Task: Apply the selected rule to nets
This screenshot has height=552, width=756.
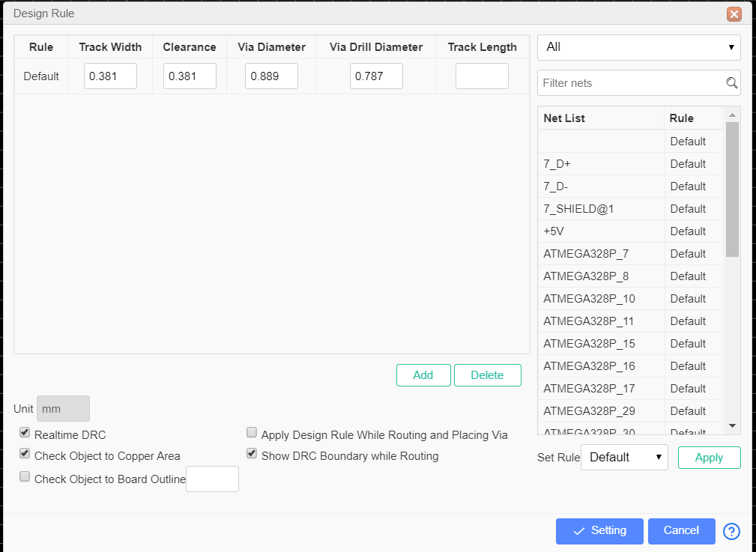Action: (x=709, y=458)
